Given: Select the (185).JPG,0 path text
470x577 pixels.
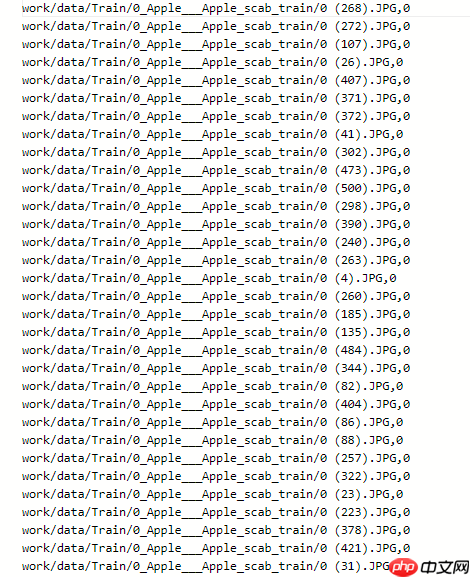Looking at the screenshot, I should [x=216, y=315].
